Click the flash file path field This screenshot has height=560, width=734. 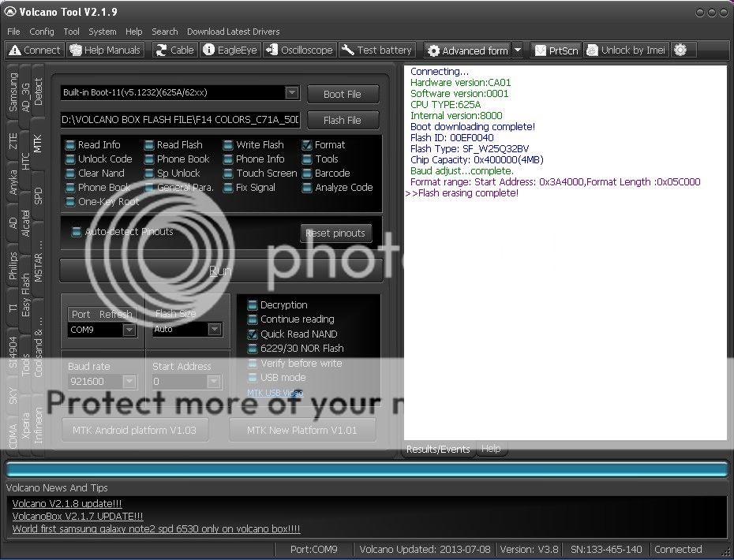(180, 120)
